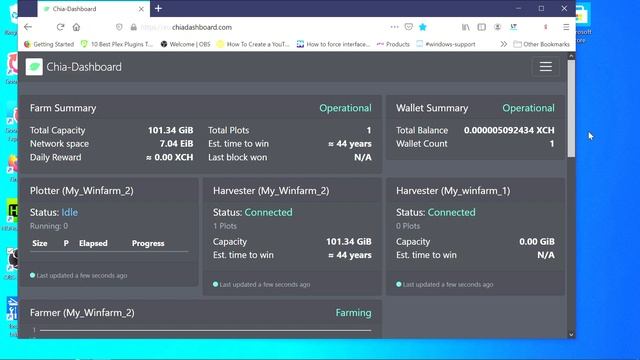Click the Wallet Summary Operational status
This screenshot has width=640, height=360.
528,108
